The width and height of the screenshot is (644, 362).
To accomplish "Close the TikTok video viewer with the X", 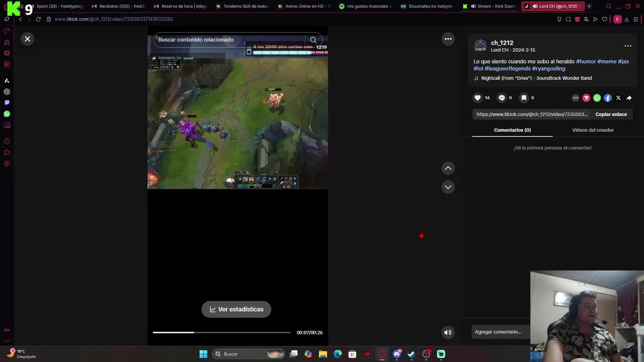I will pyautogui.click(x=28, y=39).
